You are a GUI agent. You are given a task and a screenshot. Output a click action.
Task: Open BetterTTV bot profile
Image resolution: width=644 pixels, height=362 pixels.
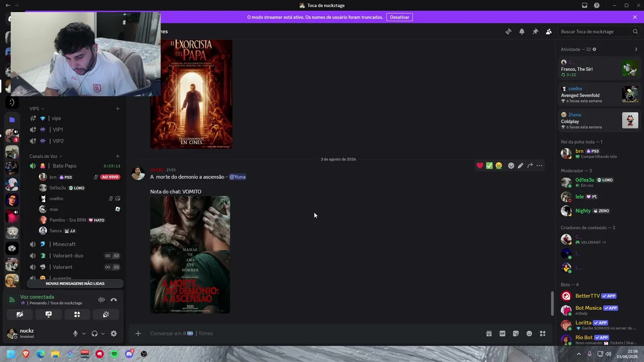tap(599, 296)
